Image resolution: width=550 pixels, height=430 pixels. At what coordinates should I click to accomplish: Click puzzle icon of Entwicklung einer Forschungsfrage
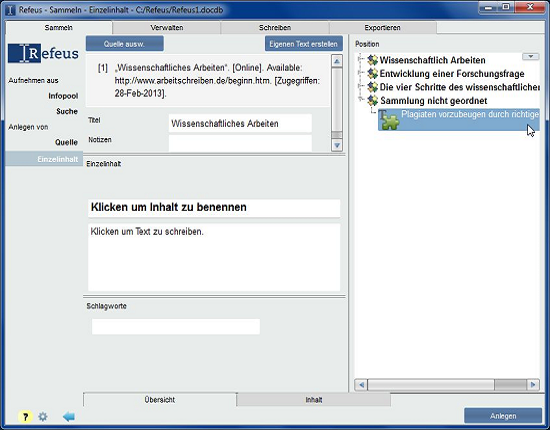pos(373,74)
